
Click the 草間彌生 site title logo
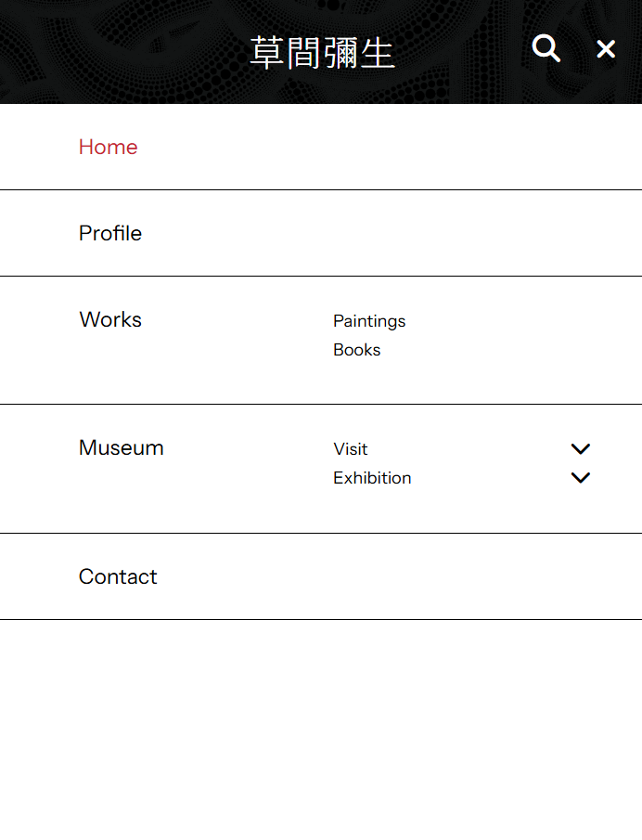pos(322,51)
